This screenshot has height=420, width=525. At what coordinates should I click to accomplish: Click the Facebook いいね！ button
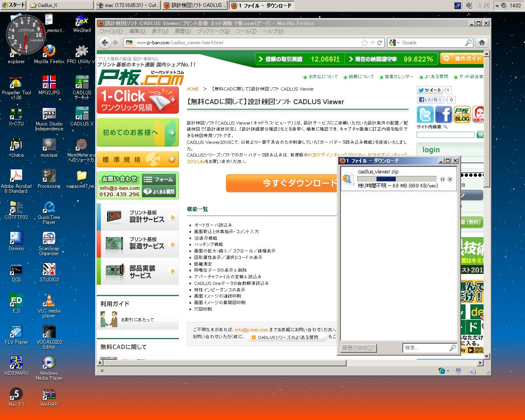[x=430, y=100]
